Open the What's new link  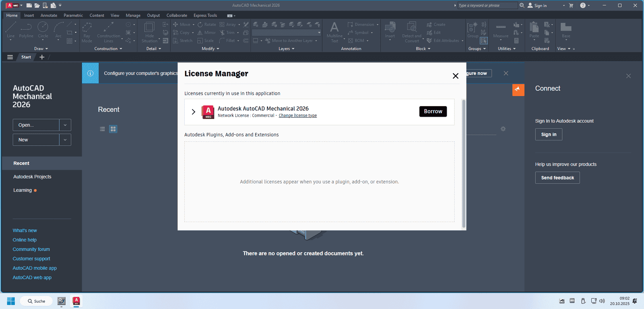coord(25,231)
